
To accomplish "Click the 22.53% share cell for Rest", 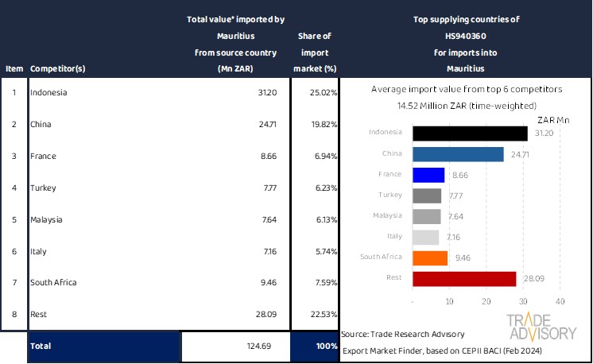I will click(x=323, y=314).
